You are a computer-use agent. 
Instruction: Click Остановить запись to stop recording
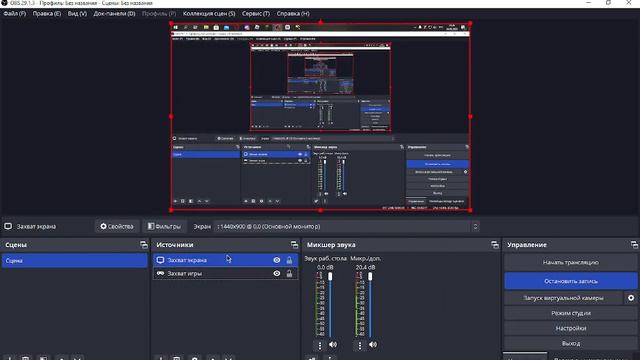pos(571,281)
